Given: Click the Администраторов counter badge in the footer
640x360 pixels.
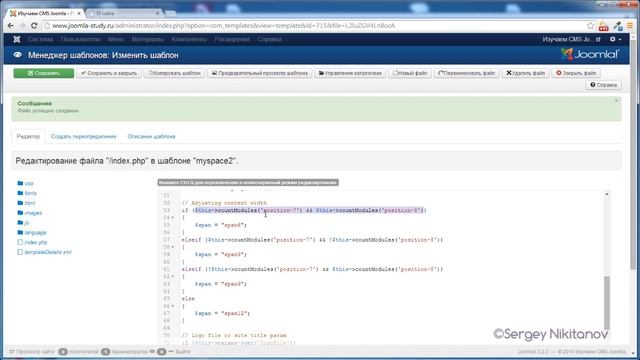Looking at the screenshot, I should pyautogui.click(x=105, y=351).
